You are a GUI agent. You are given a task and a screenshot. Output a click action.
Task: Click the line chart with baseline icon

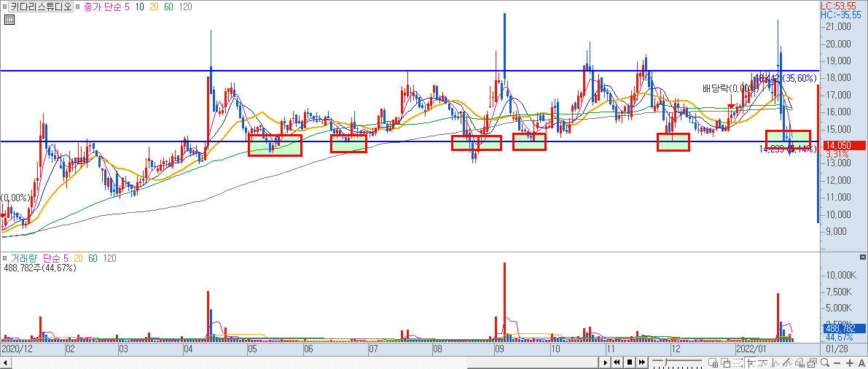point(762,363)
